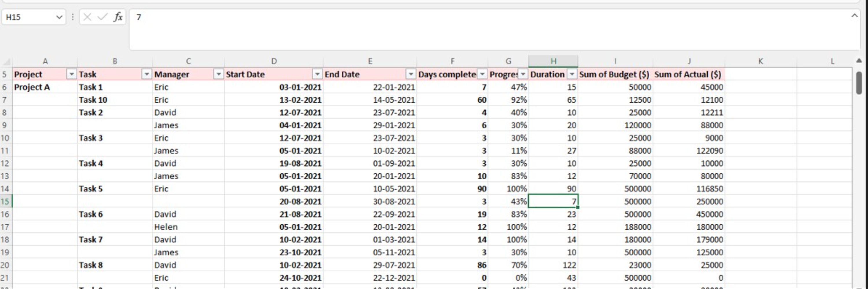Select column C header
Screen dimensions: 868x289
pyautogui.click(x=188, y=61)
